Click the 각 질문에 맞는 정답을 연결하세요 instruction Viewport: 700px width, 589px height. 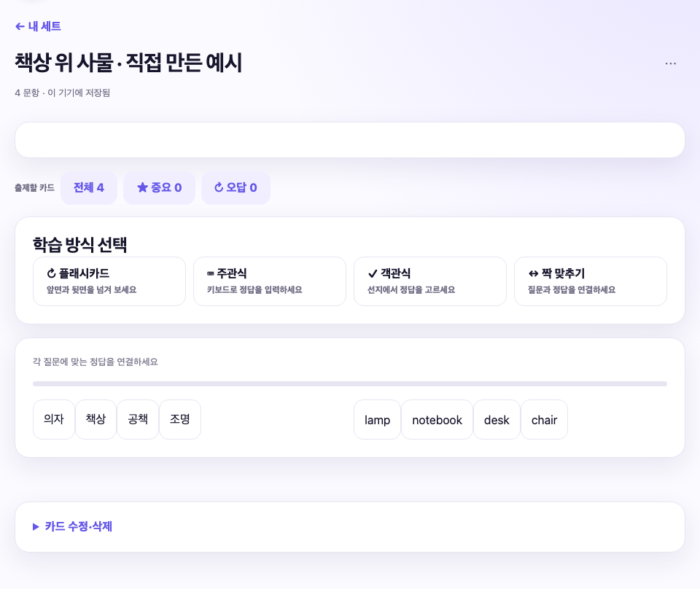click(96, 362)
